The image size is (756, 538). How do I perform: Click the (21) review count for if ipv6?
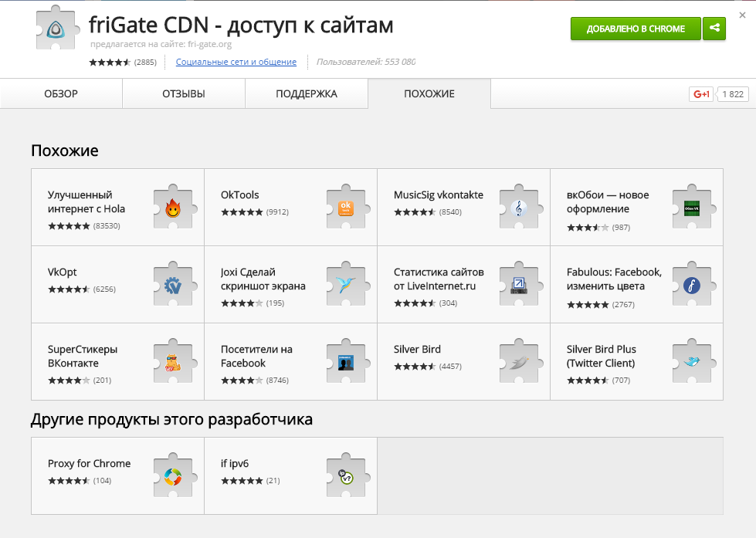pyautogui.click(x=273, y=480)
